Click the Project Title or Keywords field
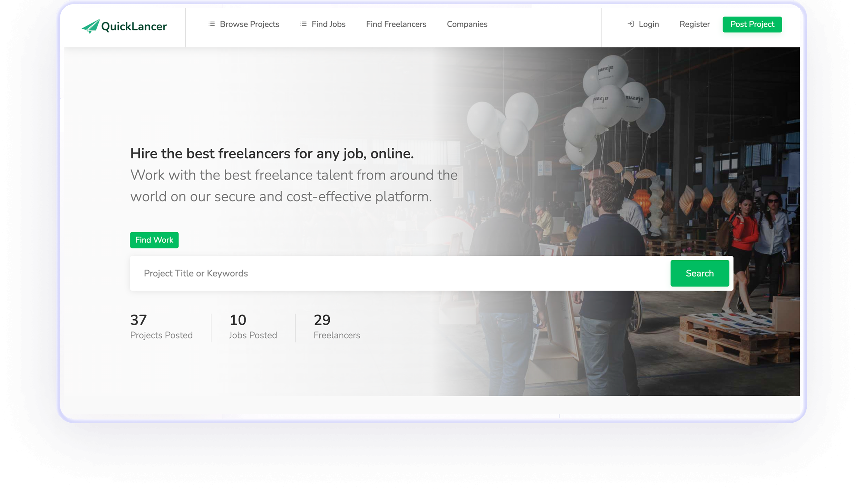863x504 pixels. coord(276,273)
